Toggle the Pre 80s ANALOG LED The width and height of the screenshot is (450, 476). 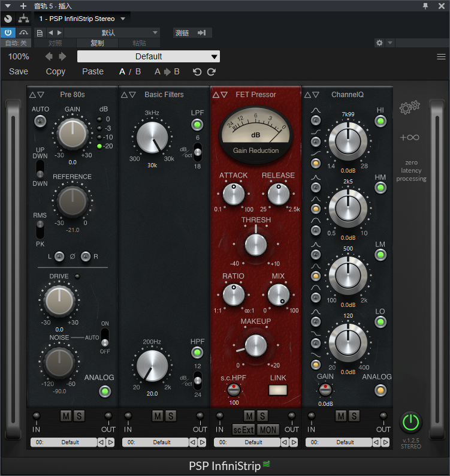(x=105, y=391)
